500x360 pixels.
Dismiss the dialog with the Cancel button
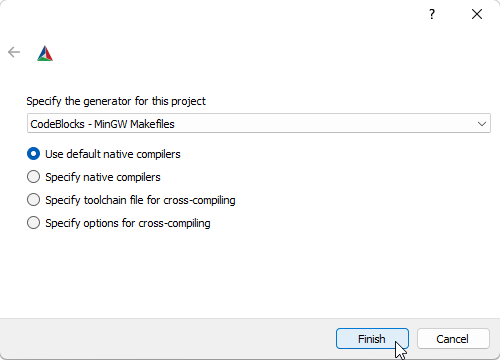(453, 339)
